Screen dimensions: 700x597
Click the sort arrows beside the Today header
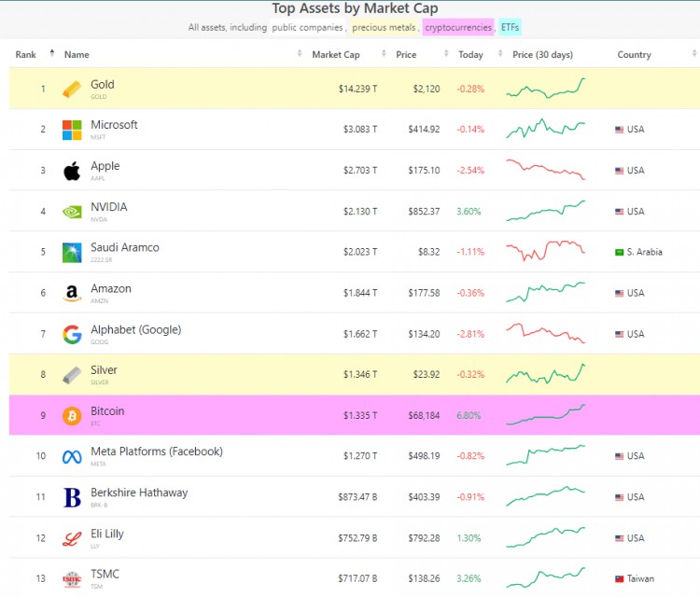click(500, 53)
